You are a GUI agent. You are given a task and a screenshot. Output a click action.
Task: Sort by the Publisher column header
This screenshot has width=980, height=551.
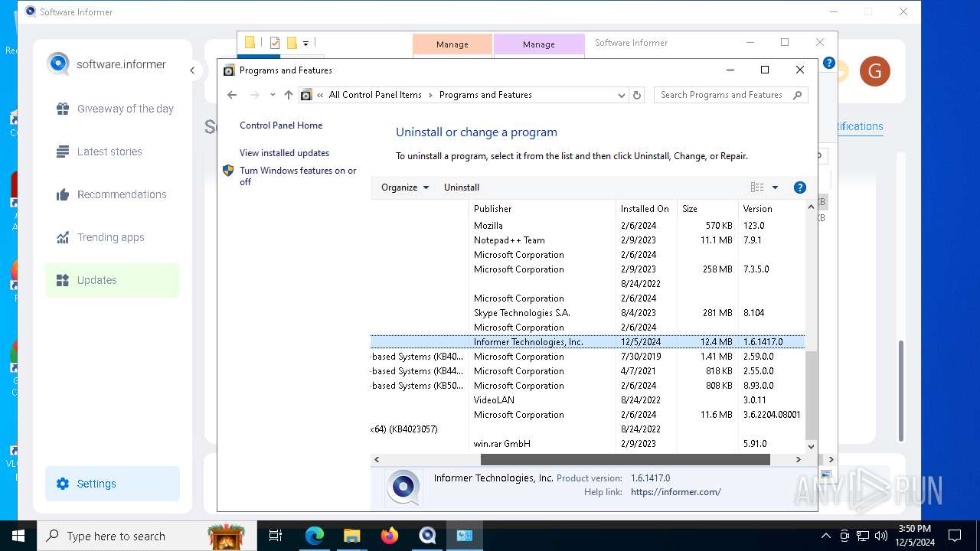(542, 208)
